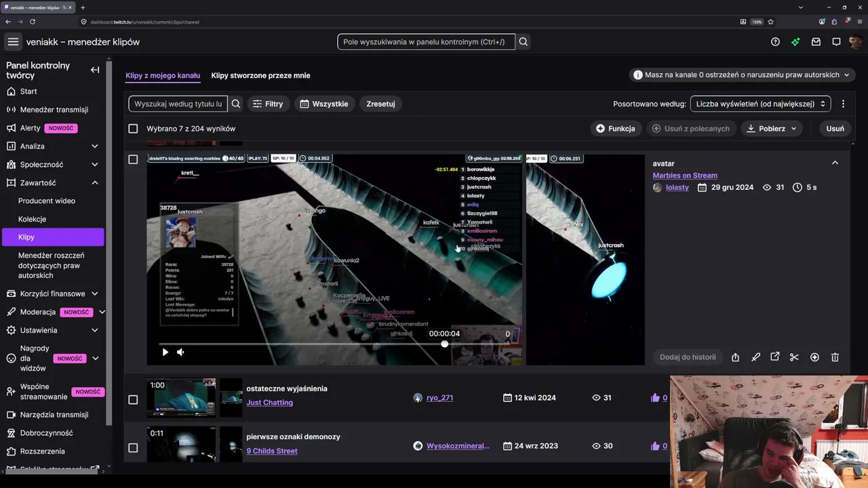The width and height of the screenshot is (868, 488).
Task: Click the Usuń delete button
Action: [x=835, y=129]
